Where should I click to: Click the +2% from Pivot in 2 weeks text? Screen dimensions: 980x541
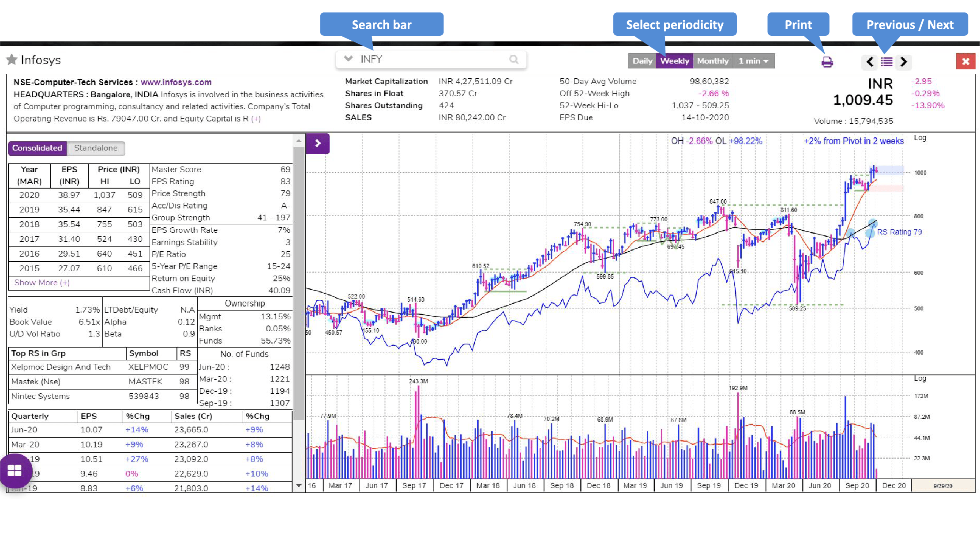pyautogui.click(x=853, y=141)
